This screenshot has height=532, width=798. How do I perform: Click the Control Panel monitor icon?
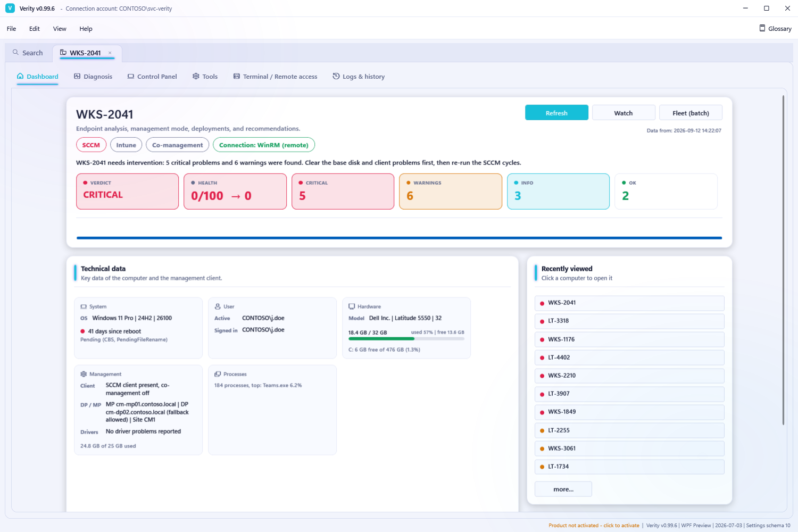tap(131, 76)
